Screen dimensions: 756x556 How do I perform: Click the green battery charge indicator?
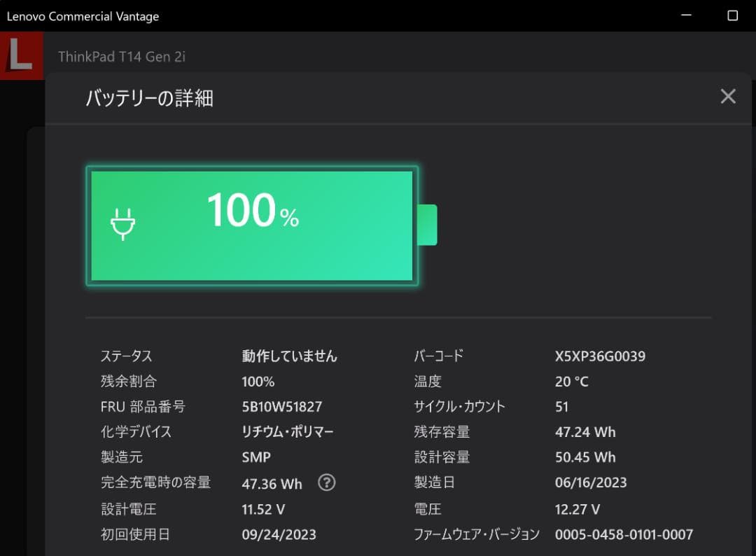point(251,225)
